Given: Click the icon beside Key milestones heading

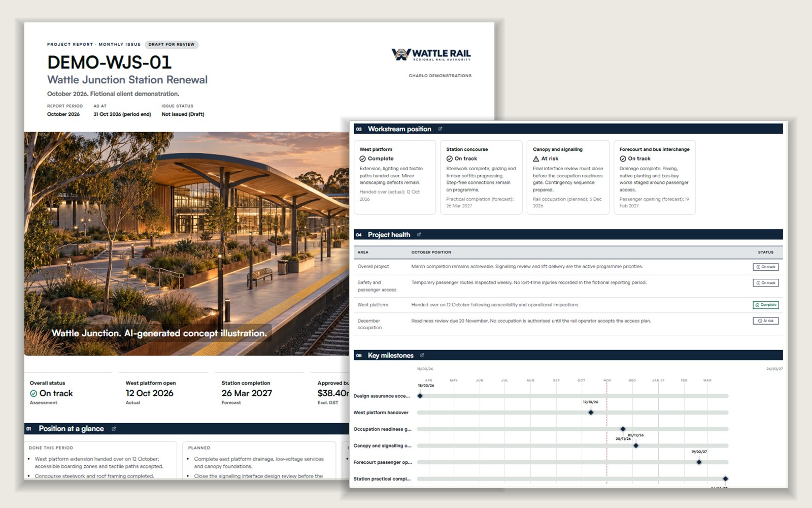Looking at the screenshot, I should [422, 356].
